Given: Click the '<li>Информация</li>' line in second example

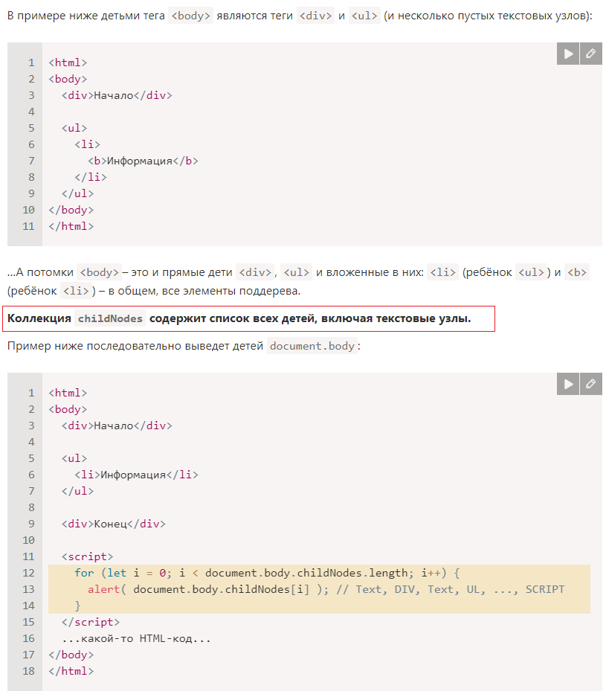Looking at the screenshot, I should 137,475.
